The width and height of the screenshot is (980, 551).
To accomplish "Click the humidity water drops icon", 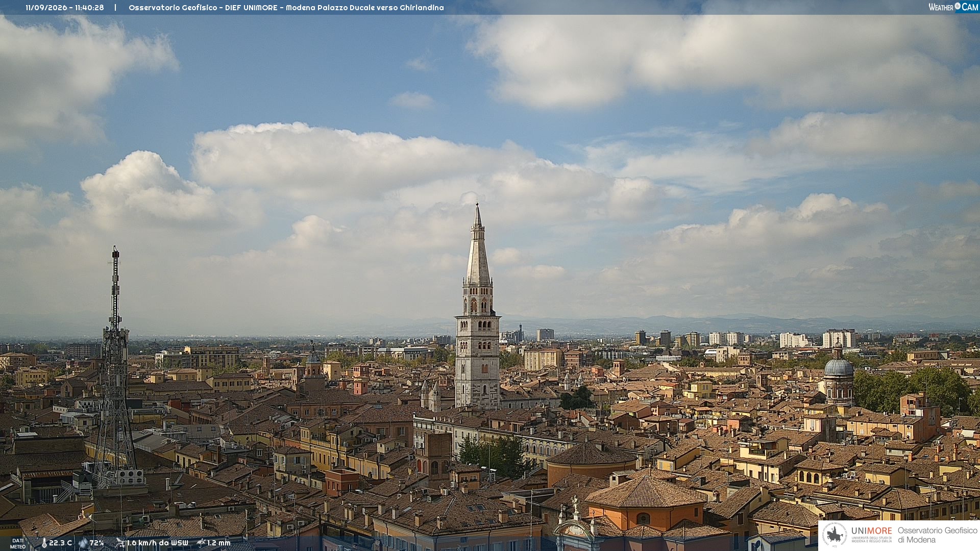I will [83, 543].
